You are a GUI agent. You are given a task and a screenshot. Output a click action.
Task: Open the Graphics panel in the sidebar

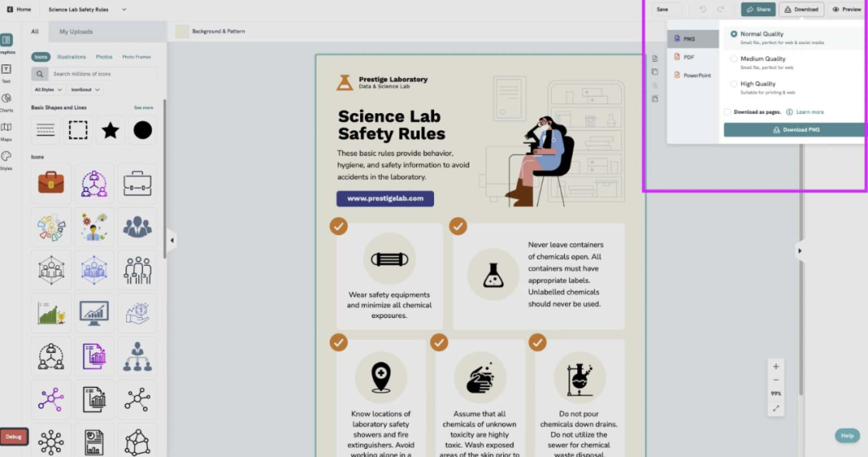point(6,41)
